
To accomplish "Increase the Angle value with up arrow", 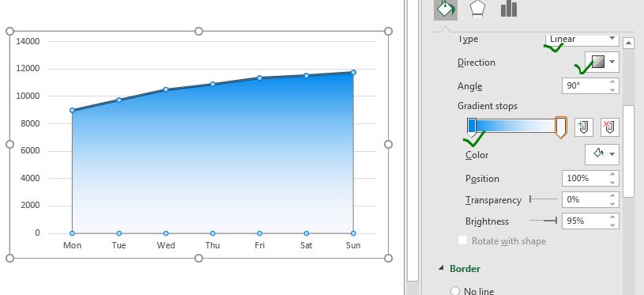I will pyautogui.click(x=612, y=82).
